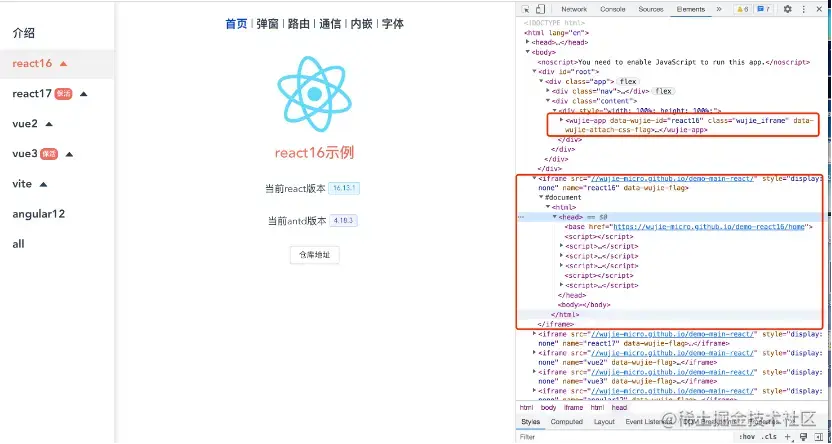This screenshot has height=444, width=832.
Task: Toggle the device toolbar icon
Action: click(540, 9)
